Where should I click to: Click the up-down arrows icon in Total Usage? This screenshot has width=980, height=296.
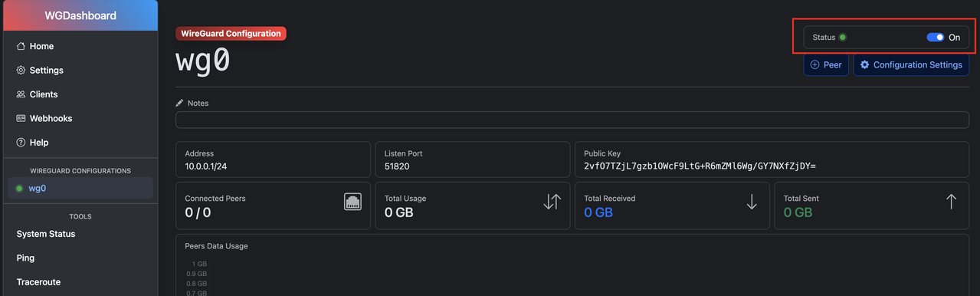coord(552,202)
